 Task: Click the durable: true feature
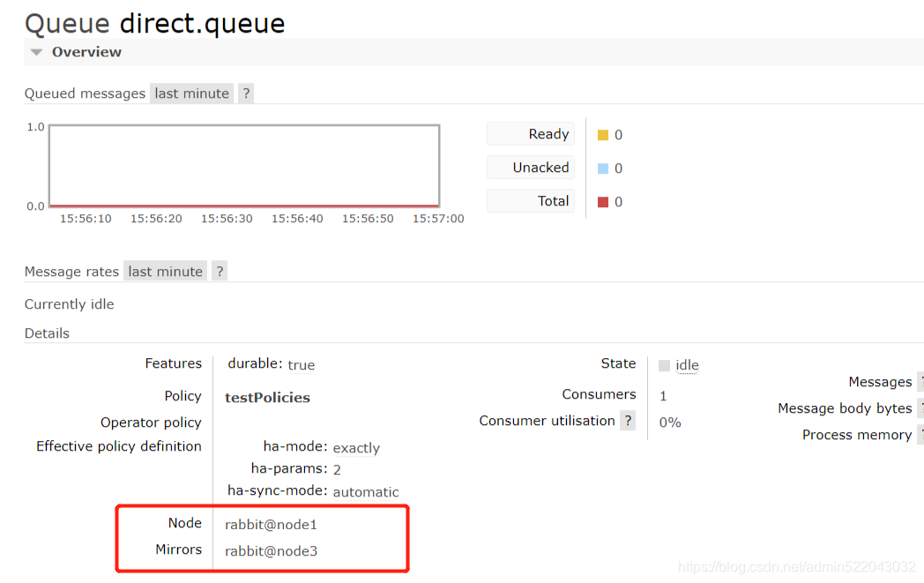point(271,365)
